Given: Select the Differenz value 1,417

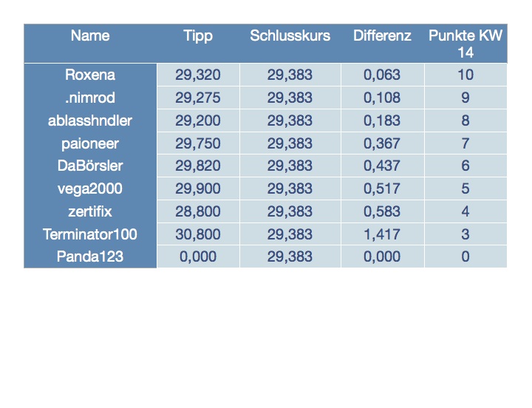Looking at the screenshot, I should pos(382,234).
